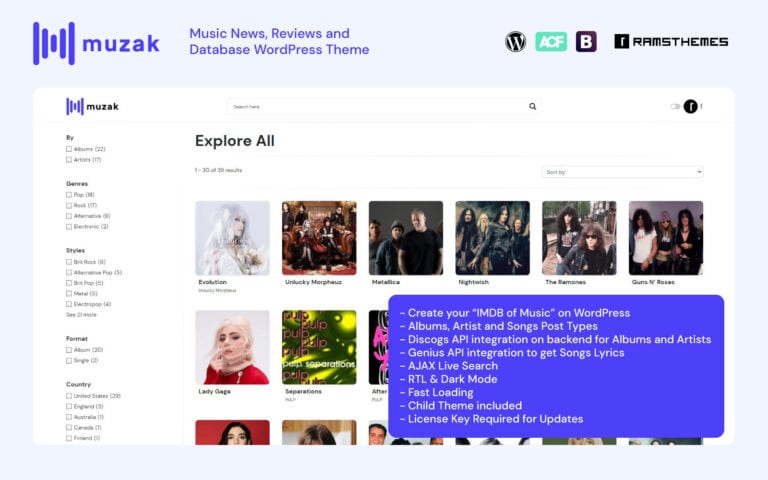Click the 1 - 30 of 39 results text
The width and height of the screenshot is (768, 480).
[x=218, y=170]
